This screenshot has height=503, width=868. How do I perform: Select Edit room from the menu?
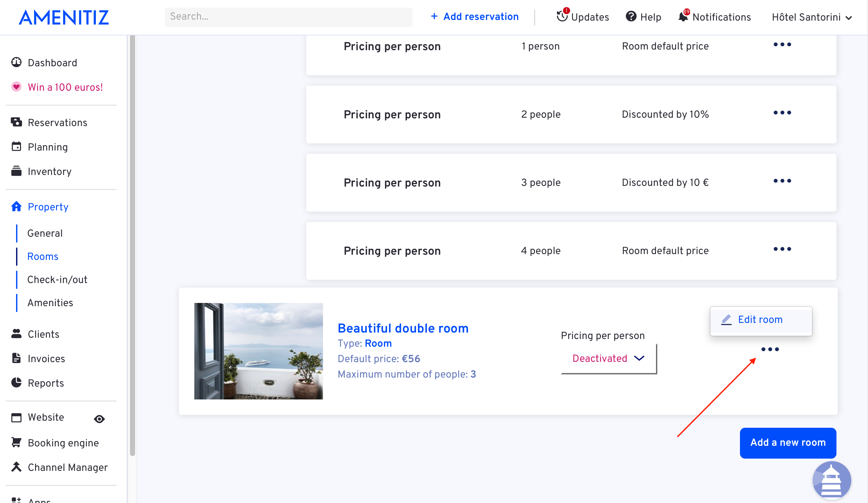761,319
